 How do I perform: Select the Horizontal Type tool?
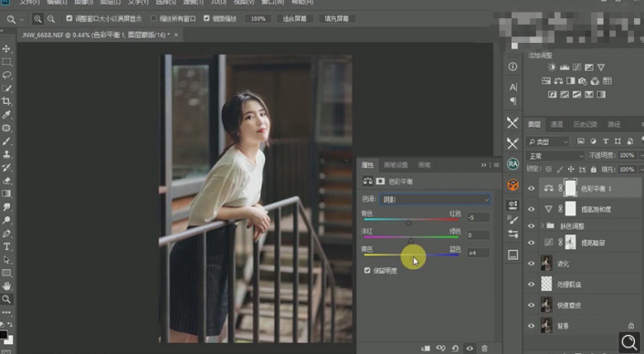[6, 246]
